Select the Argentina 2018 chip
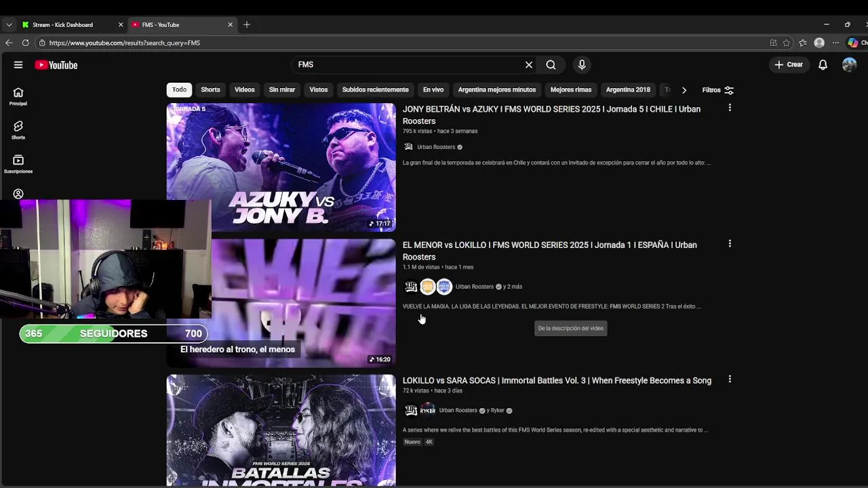Image resolution: width=868 pixels, height=488 pixels. point(627,89)
